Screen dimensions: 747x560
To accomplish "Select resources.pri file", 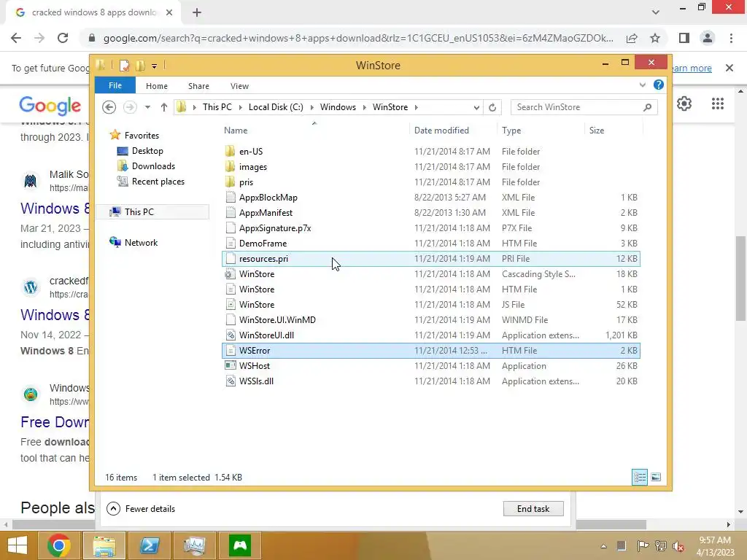I will click(x=430, y=259).
